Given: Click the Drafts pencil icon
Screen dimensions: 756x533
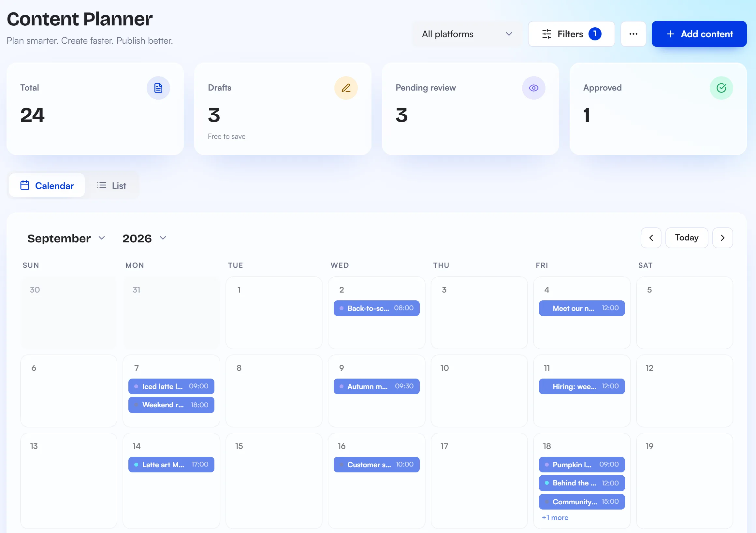Looking at the screenshot, I should (346, 88).
